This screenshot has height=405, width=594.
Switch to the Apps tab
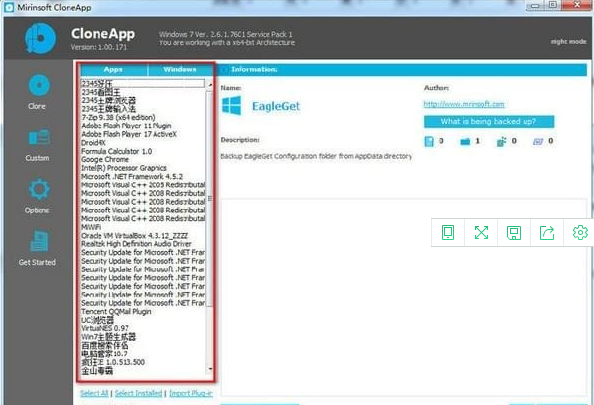click(114, 69)
